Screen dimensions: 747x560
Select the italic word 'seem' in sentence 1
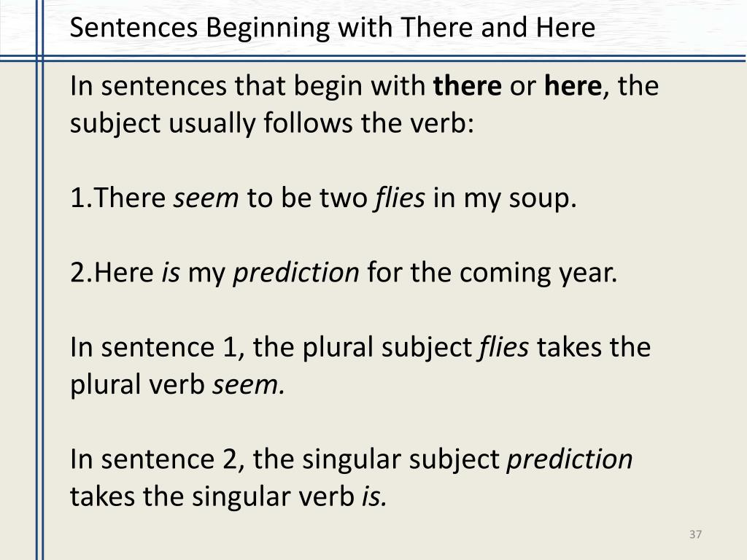pyautogui.click(x=206, y=198)
